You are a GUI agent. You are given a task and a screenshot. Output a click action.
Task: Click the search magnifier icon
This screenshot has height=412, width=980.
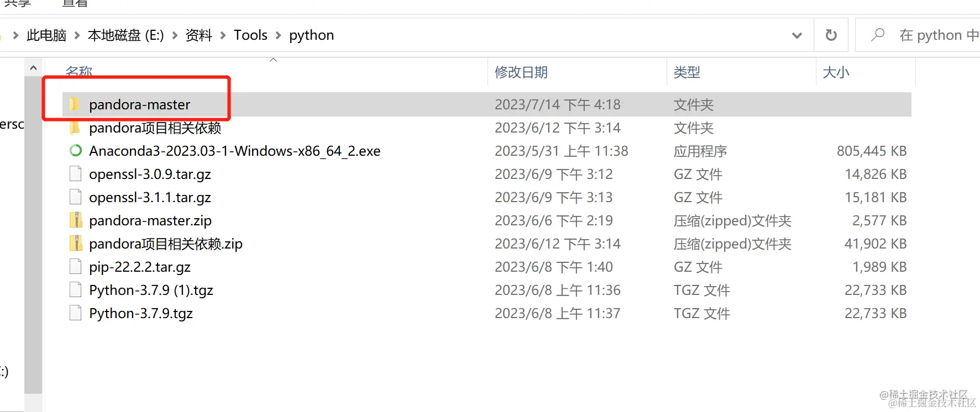click(878, 35)
